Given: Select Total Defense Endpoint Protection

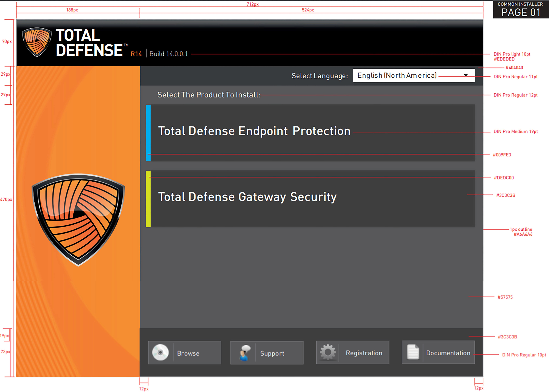Looking at the screenshot, I should 254,131.
